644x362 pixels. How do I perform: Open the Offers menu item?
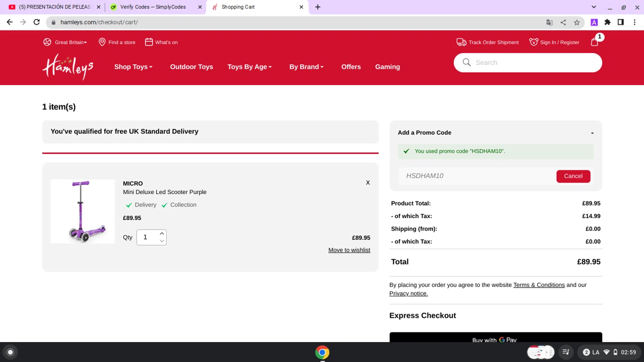click(x=351, y=67)
